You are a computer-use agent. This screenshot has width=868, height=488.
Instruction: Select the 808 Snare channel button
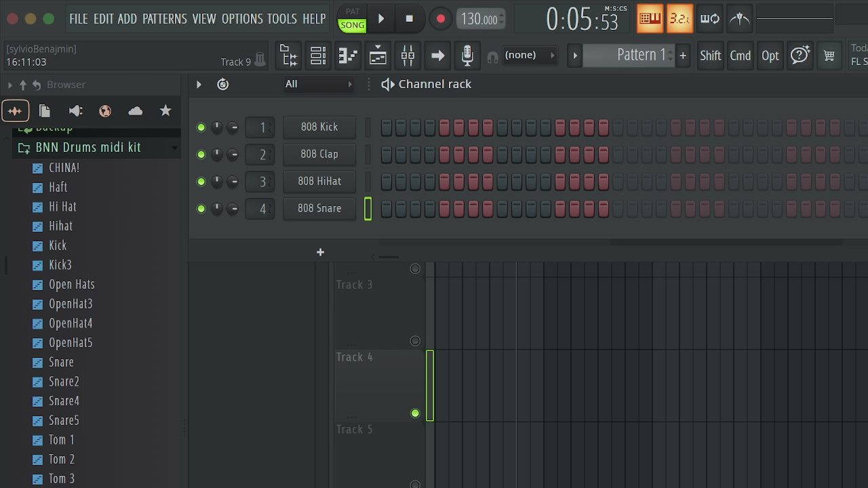click(319, 208)
